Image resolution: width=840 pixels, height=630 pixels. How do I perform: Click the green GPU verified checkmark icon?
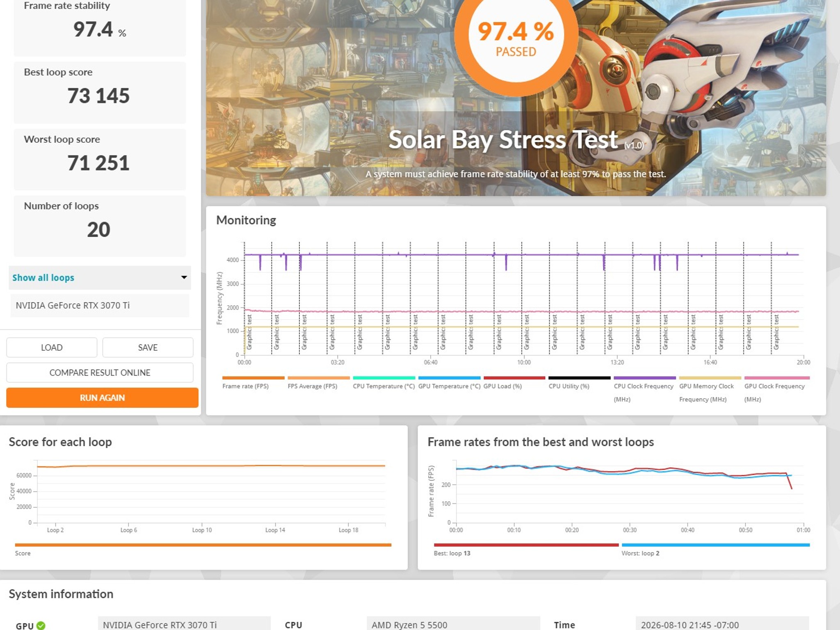tap(41, 625)
